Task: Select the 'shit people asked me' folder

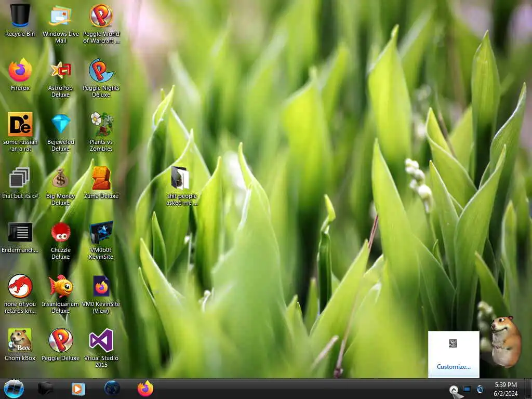Action: (182, 185)
